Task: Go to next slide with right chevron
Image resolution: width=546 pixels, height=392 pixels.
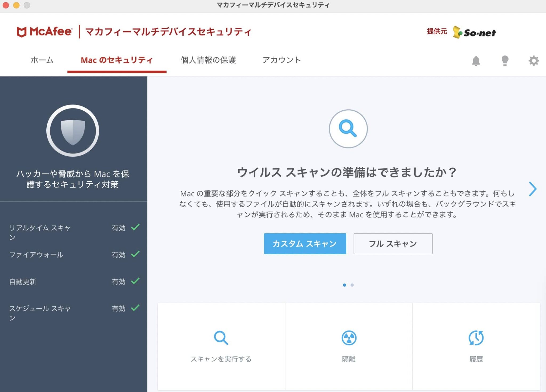Action: [532, 189]
